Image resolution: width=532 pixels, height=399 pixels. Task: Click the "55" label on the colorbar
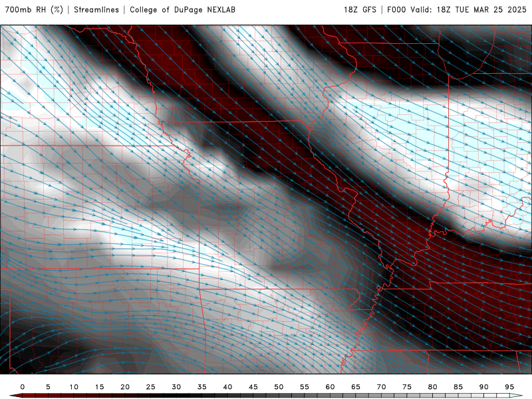click(305, 387)
